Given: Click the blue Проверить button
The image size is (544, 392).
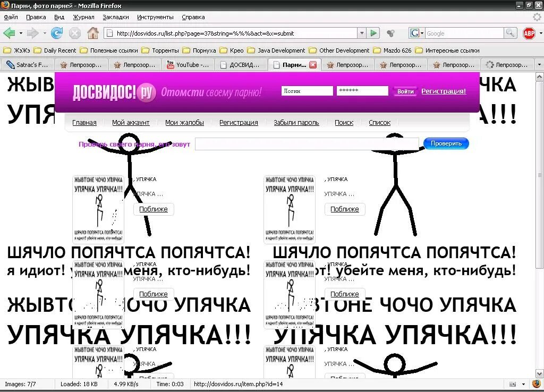Looking at the screenshot, I should click(x=446, y=143).
